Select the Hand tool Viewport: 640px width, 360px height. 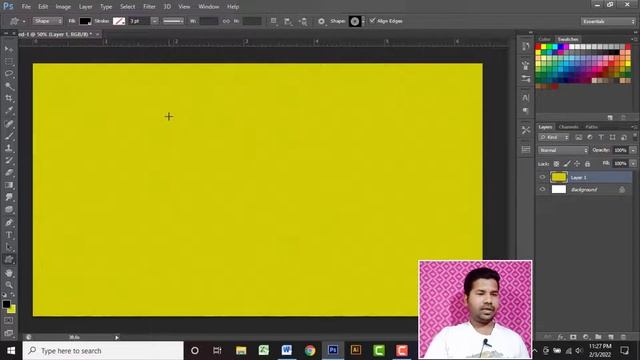click(x=9, y=273)
